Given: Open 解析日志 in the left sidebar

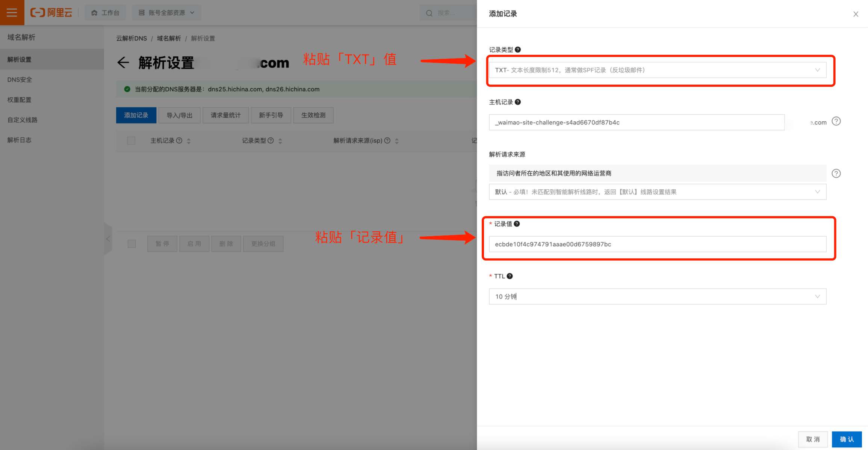Looking at the screenshot, I should (20, 140).
